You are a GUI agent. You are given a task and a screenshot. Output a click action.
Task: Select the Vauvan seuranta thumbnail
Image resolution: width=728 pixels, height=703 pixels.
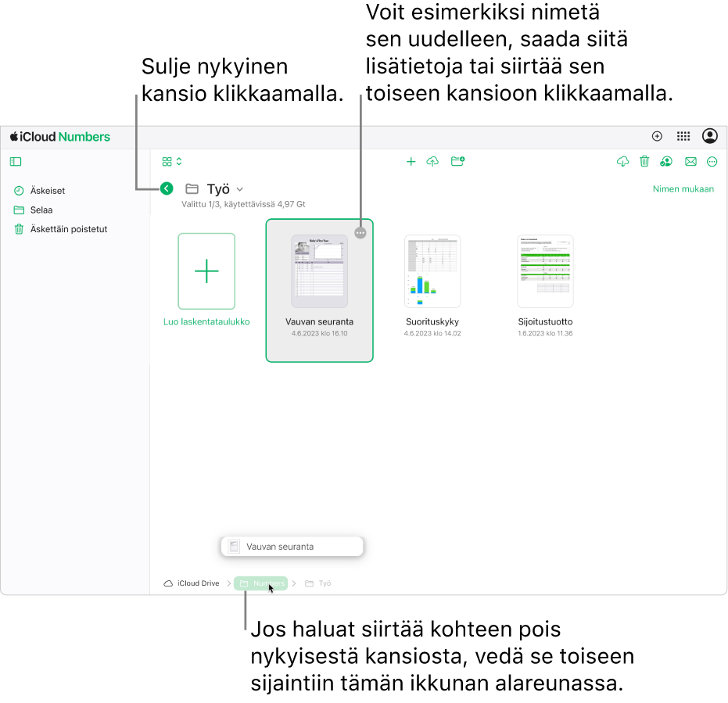[319, 271]
